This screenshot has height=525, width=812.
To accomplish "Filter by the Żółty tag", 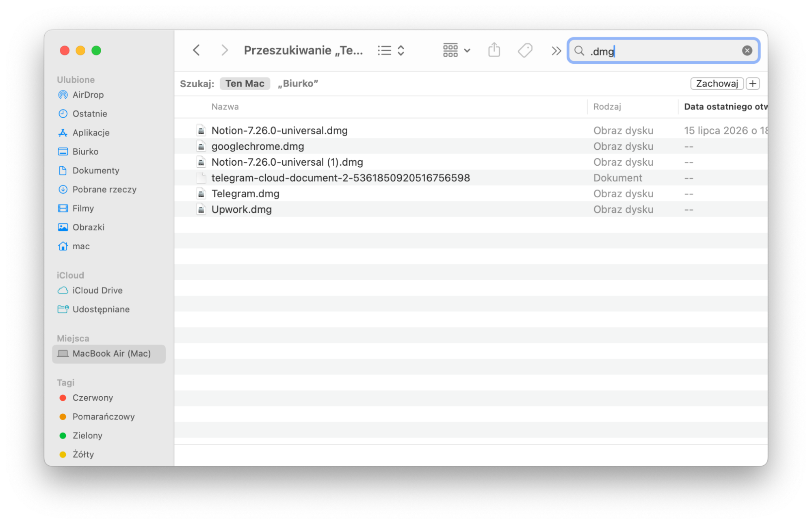I will 76,454.
